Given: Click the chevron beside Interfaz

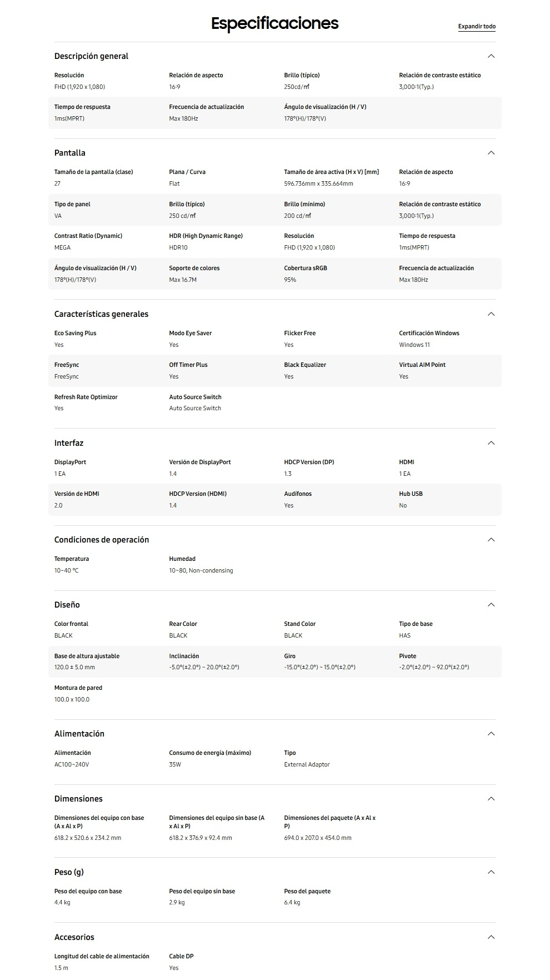Looking at the screenshot, I should [x=491, y=443].
